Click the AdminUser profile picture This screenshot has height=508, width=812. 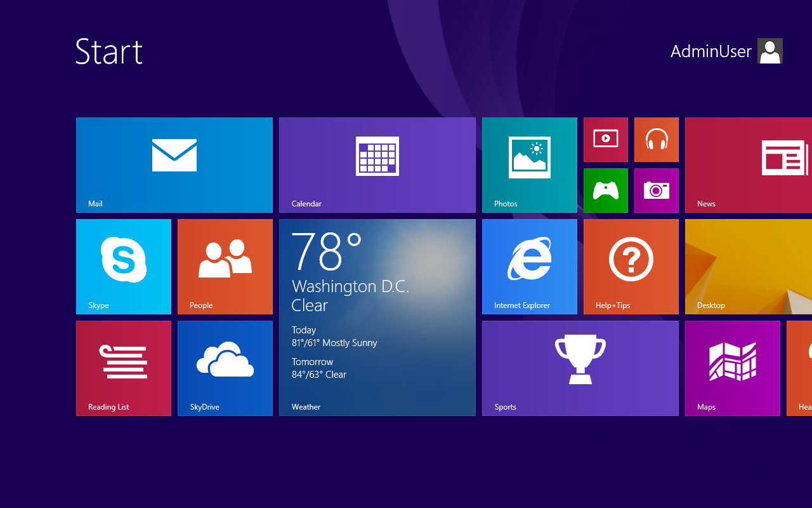coord(770,51)
